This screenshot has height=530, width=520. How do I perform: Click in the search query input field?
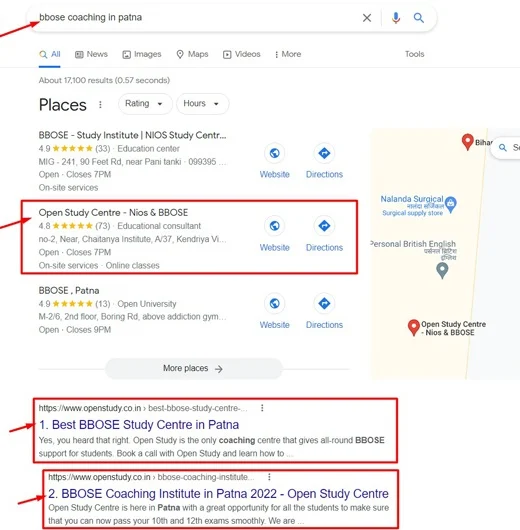(196, 18)
